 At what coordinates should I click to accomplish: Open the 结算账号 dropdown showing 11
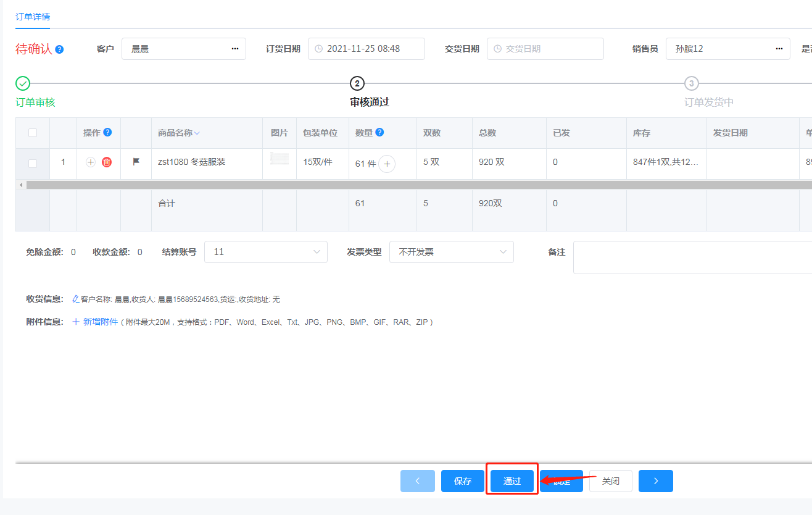pyautogui.click(x=265, y=252)
